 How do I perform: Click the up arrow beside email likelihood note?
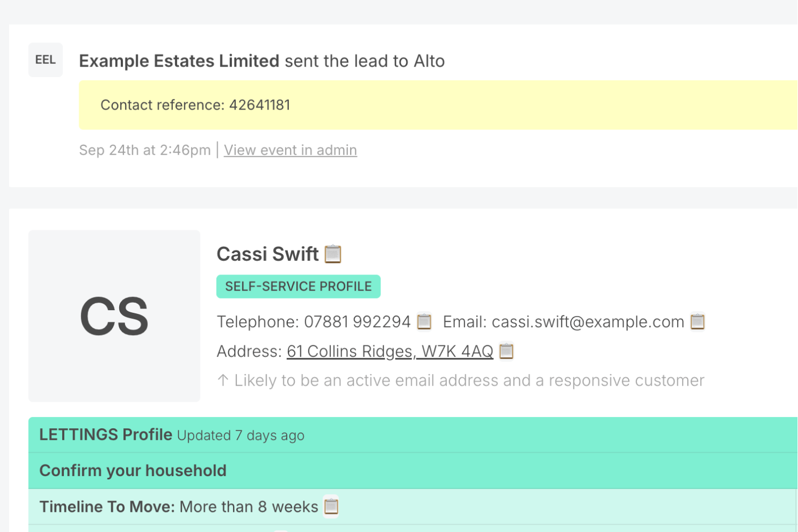click(223, 380)
